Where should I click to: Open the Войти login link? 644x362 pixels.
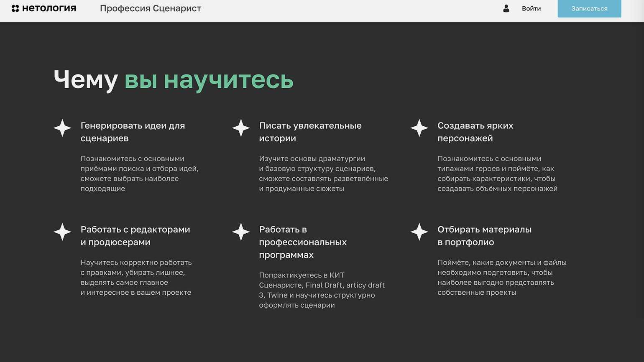pos(531,8)
